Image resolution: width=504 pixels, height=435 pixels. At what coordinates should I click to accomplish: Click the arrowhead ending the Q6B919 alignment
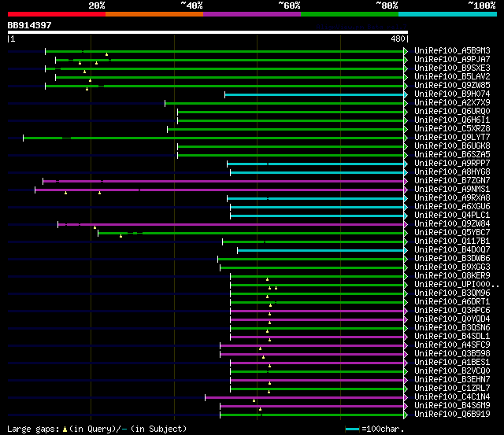click(406, 415)
